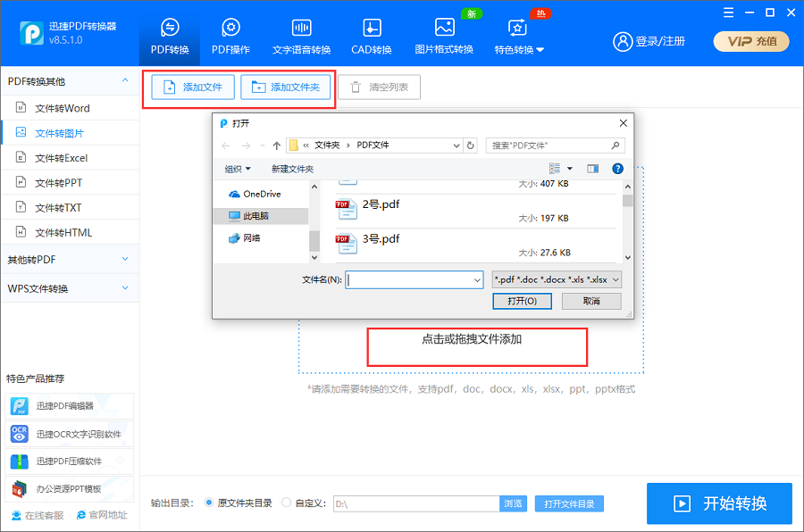Open 办公资源PPT模板 recommendation
The image size is (804, 532).
point(69,489)
